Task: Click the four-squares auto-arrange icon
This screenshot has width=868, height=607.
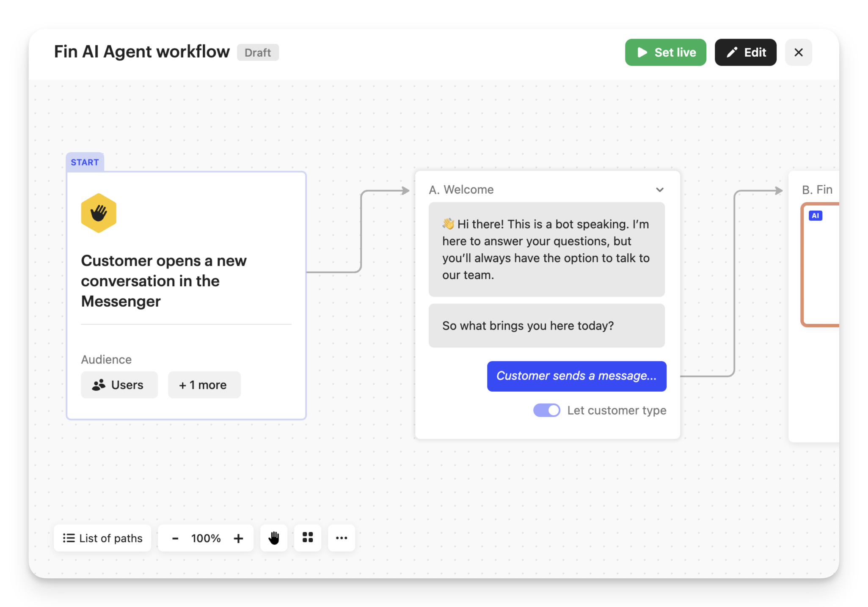Action: pyautogui.click(x=308, y=538)
